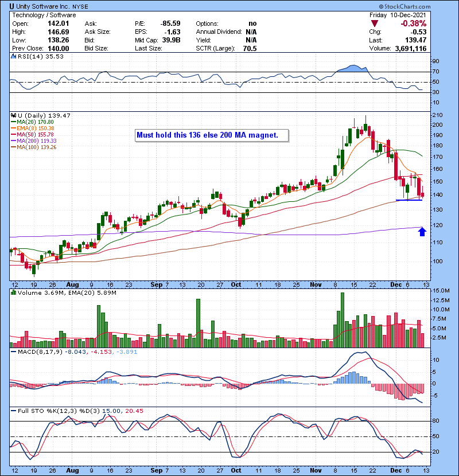The width and height of the screenshot is (459, 476).
Task: Select the blue support line at 136
Action: click(x=409, y=200)
